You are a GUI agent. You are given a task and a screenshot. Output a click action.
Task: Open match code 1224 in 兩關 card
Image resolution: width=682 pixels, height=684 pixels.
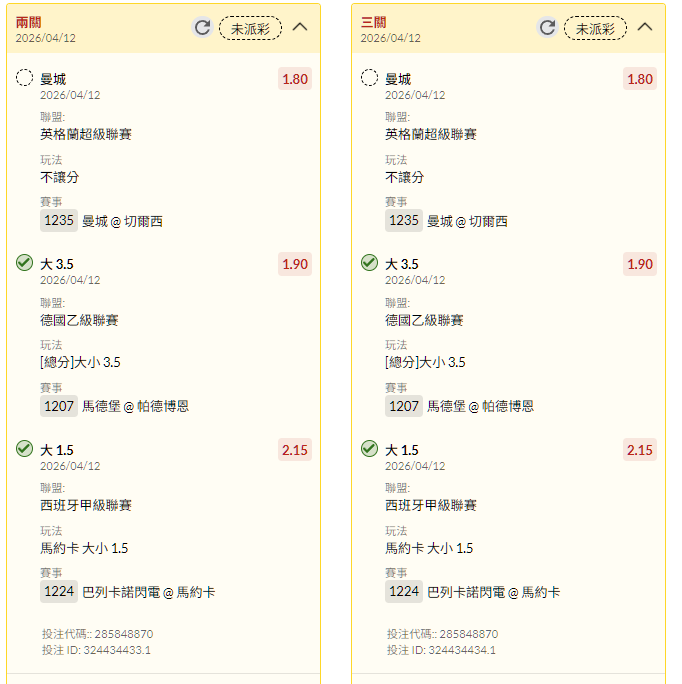click(59, 592)
